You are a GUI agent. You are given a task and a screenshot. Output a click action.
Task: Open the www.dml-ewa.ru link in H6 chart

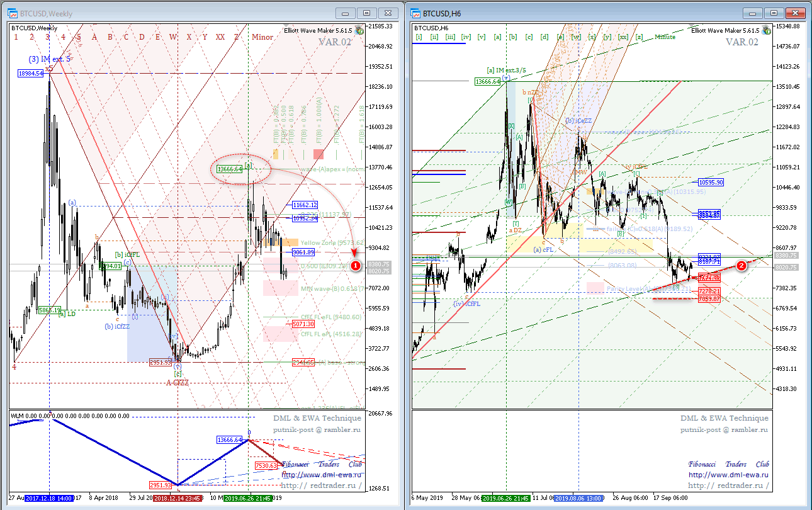[x=728, y=475]
